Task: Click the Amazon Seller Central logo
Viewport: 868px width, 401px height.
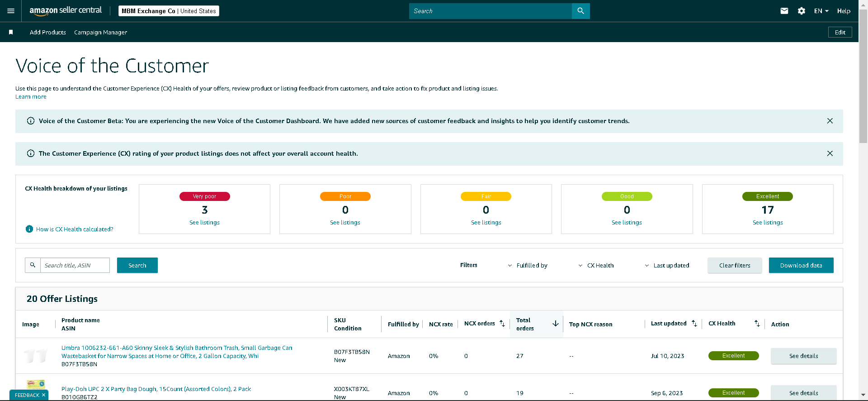Action: 66,11
